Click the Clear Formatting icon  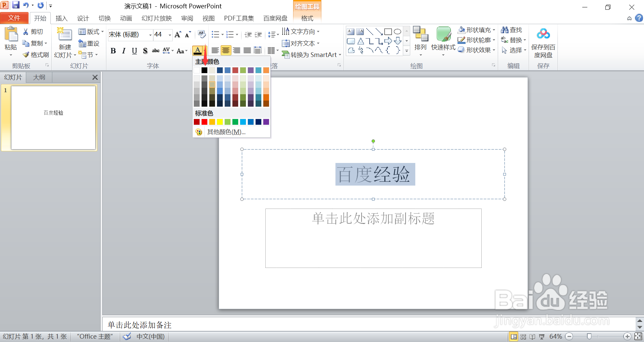(202, 34)
